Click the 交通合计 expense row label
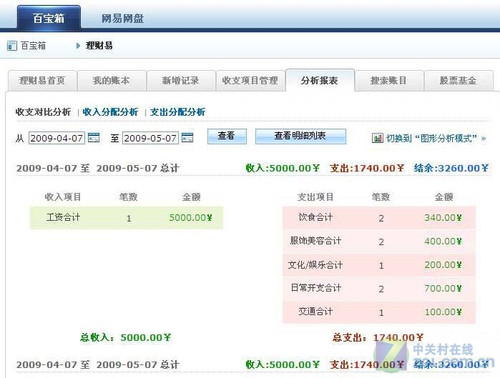This screenshot has width=500, height=378. coord(315,312)
